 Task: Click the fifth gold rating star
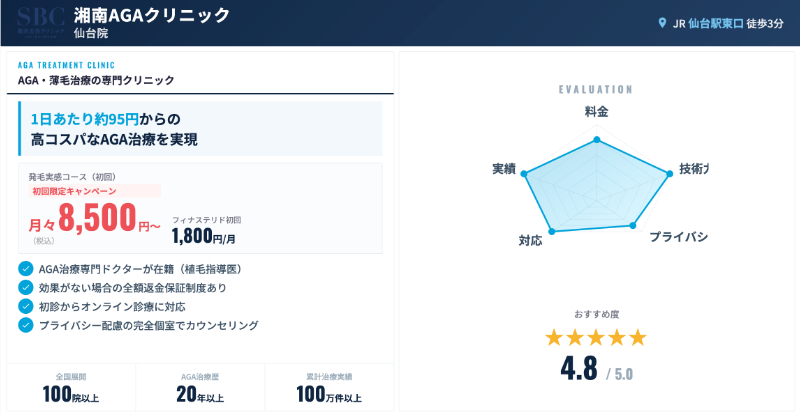pos(637,337)
